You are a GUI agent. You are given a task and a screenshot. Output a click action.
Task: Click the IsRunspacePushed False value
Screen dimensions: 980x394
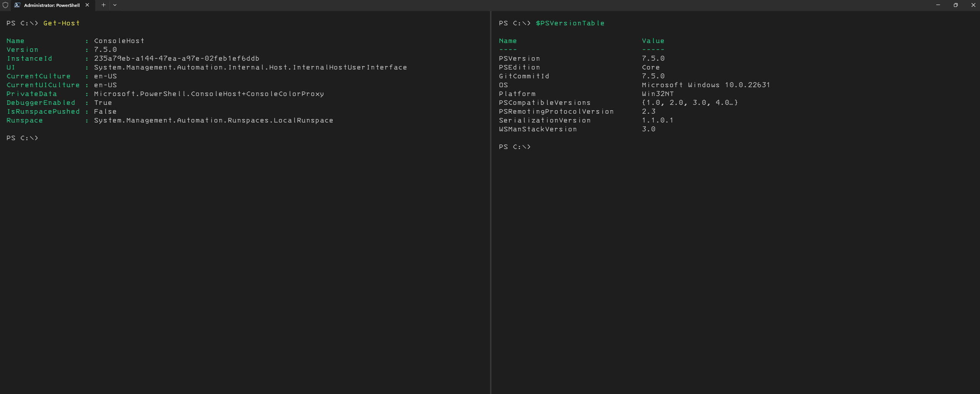click(105, 111)
